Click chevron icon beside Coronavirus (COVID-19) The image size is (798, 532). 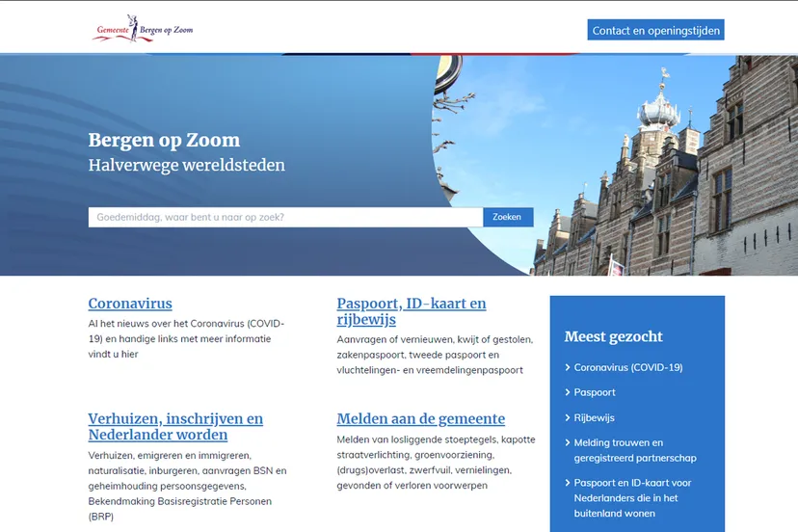pyautogui.click(x=568, y=367)
